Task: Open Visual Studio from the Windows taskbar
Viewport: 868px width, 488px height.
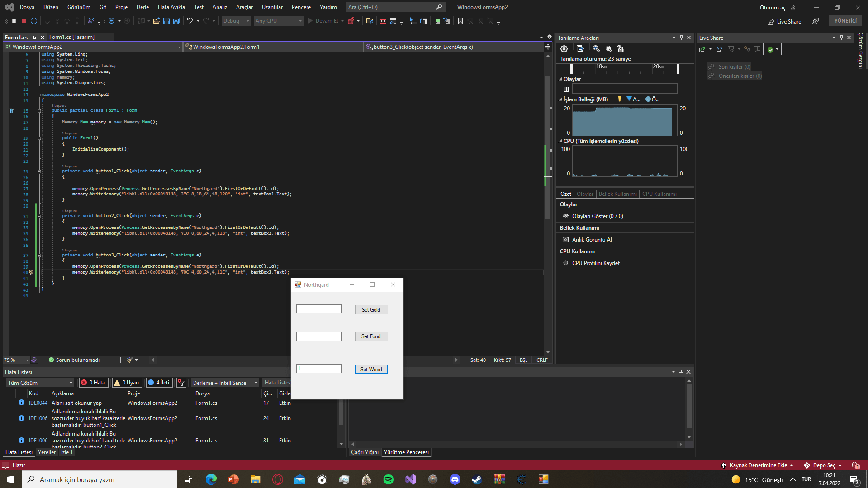Action: coord(410,479)
